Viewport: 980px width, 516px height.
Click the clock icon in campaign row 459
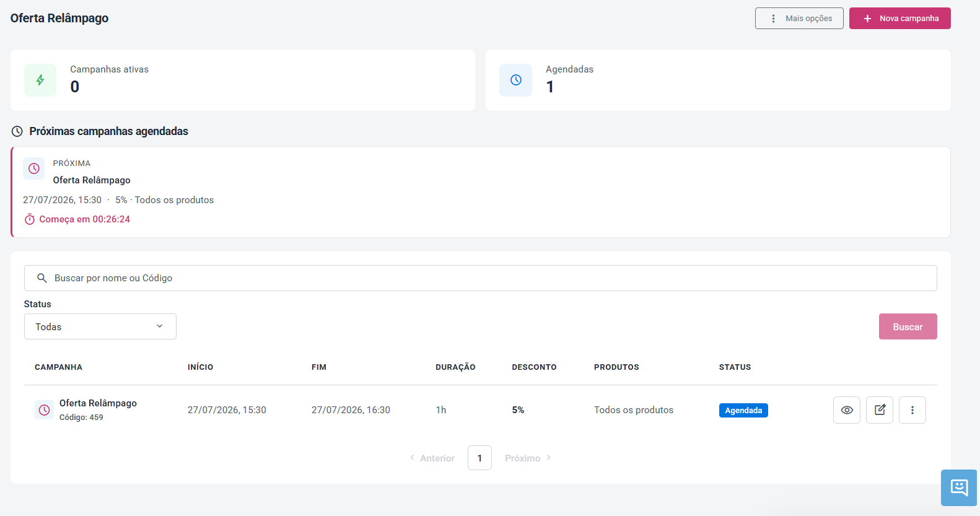44,410
